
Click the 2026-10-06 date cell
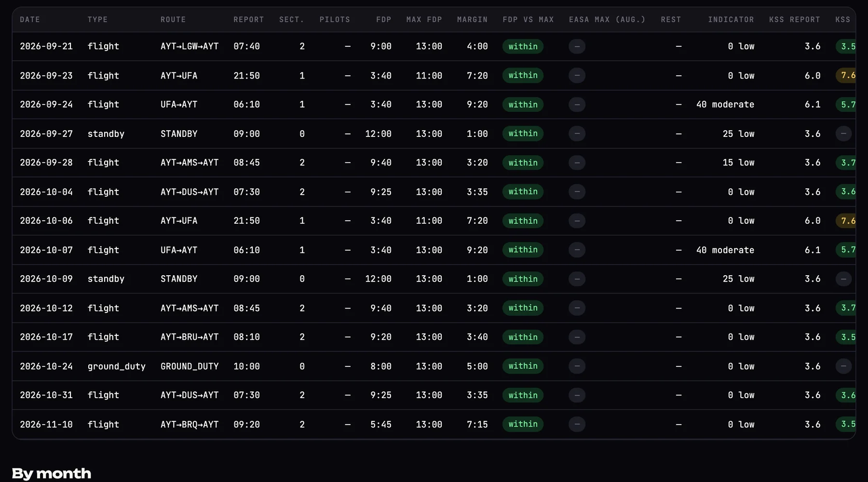pos(46,221)
